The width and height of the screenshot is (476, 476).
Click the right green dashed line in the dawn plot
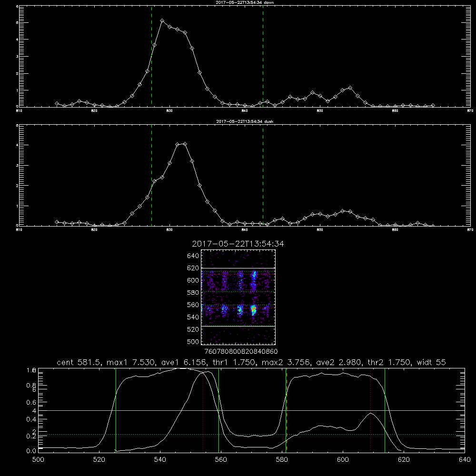coord(263,56)
